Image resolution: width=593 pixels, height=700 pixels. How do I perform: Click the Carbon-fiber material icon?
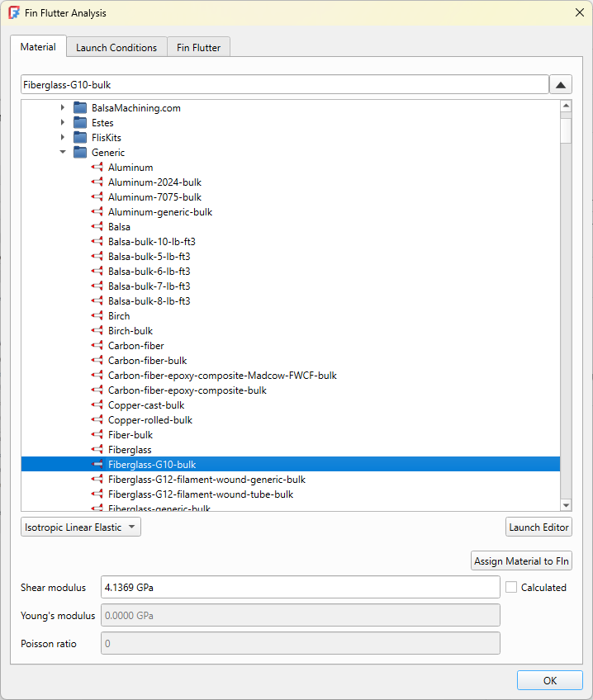tap(97, 346)
